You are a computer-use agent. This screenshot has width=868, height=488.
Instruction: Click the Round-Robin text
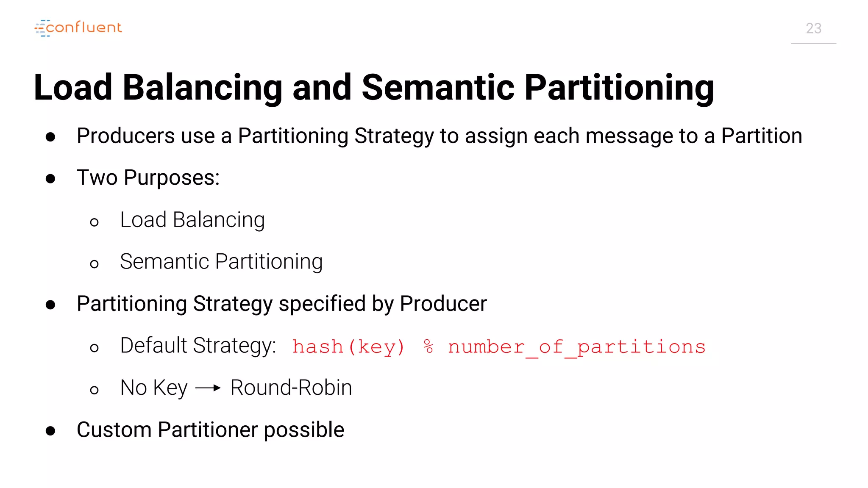click(291, 388)
